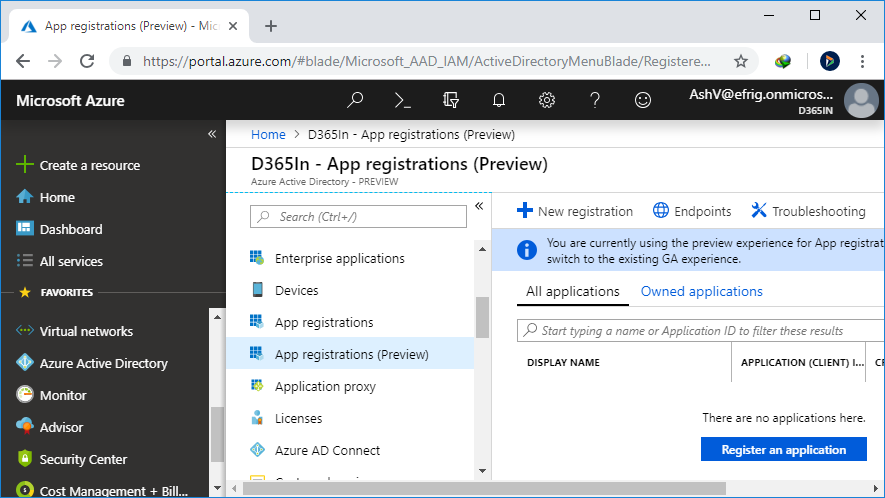Screen dimensions: 885x498
Task: Click Endpoints toolbar button
Action: (x=692, y=211)
